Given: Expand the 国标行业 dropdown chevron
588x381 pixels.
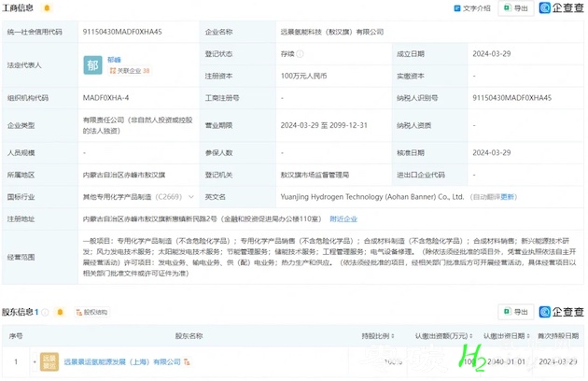Looking at the screenshot, I should [x=191, y=197].
